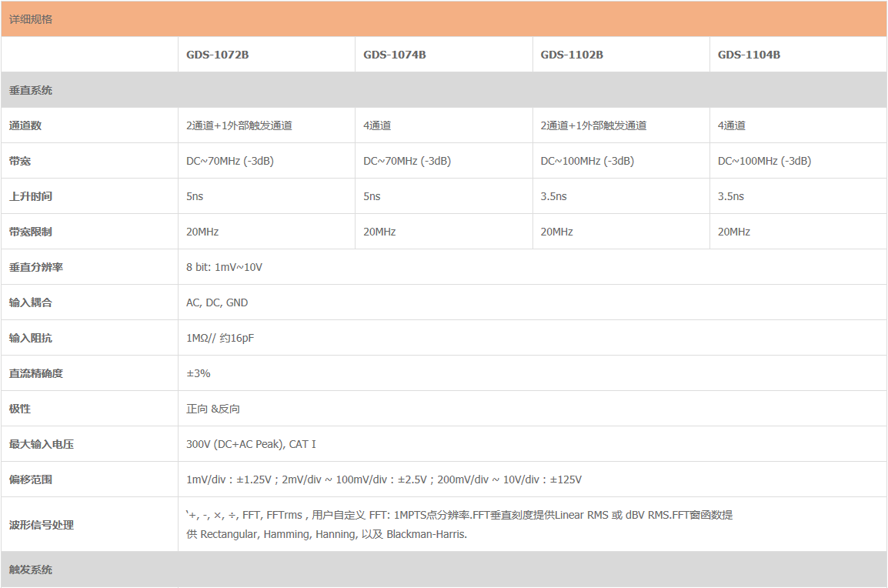Image resolution: width=888 pixels, height=588 pixels.
Task: Click the 详细规格 header bar
Action: 31,19
